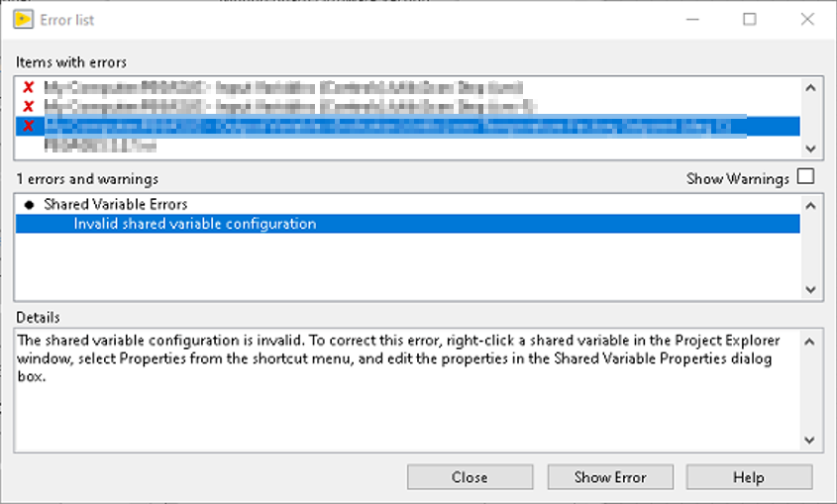Viewport: 837px width, 504px height.
Task: Click the LabVIEW icon in the title bar
Action: [x=23, y=20]
